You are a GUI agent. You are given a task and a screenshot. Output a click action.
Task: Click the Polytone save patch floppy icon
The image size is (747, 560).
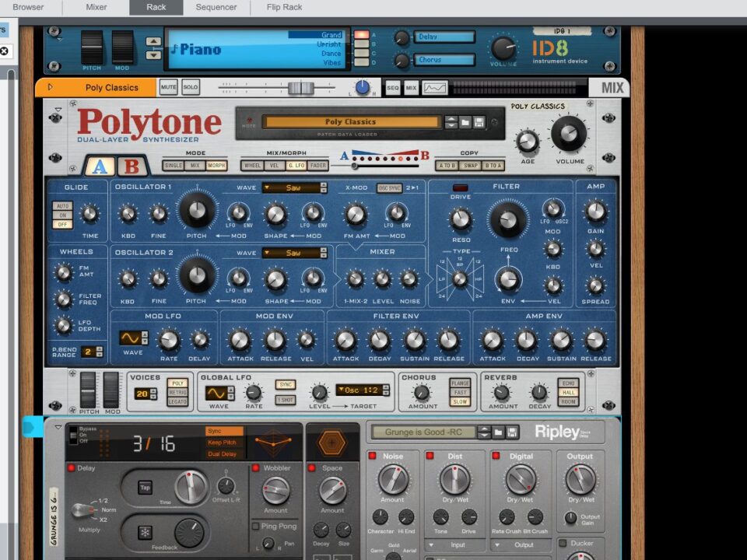click(479, 123)
